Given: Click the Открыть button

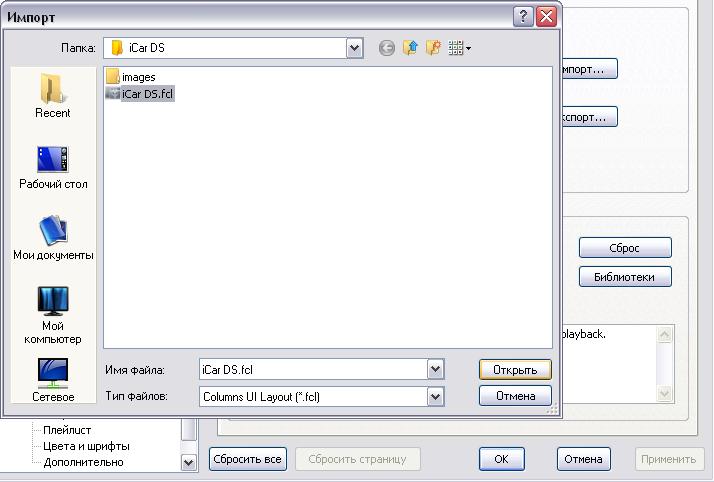Looking at the screenshot, I should (515, 370).
